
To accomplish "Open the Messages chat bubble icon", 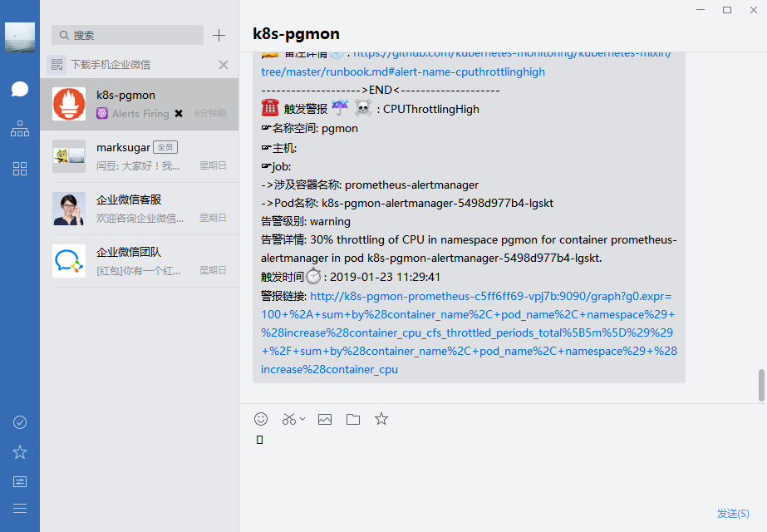I will coord(20,89).
